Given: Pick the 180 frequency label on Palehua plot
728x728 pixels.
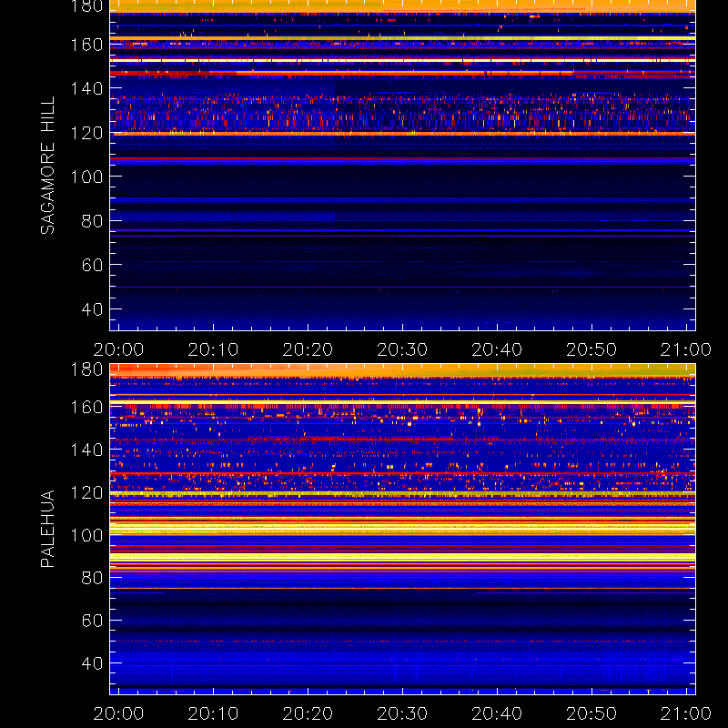Looking at the screenshot, I should click(x=86, y=369).
